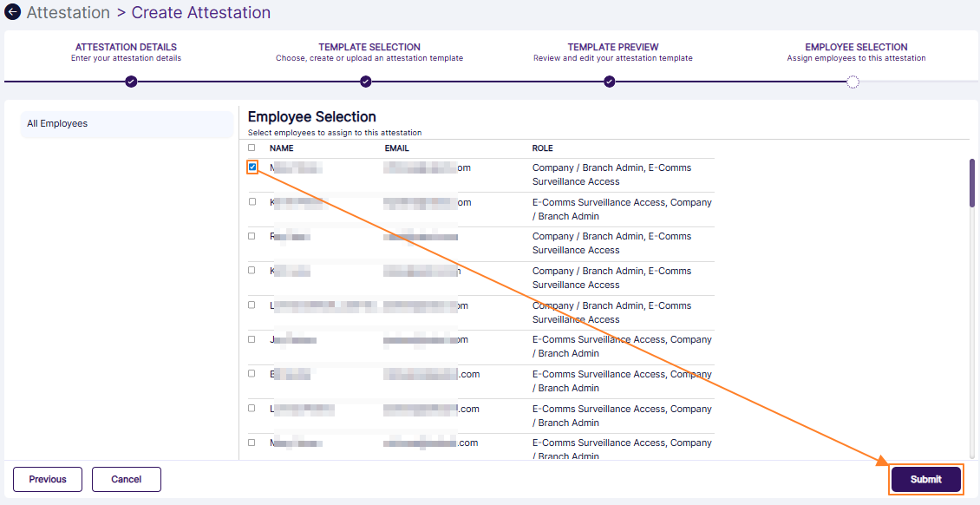The height and width of the screenshot is (505, 980).
Task: Click the Previous button
Action: click(x=47, y=479)
